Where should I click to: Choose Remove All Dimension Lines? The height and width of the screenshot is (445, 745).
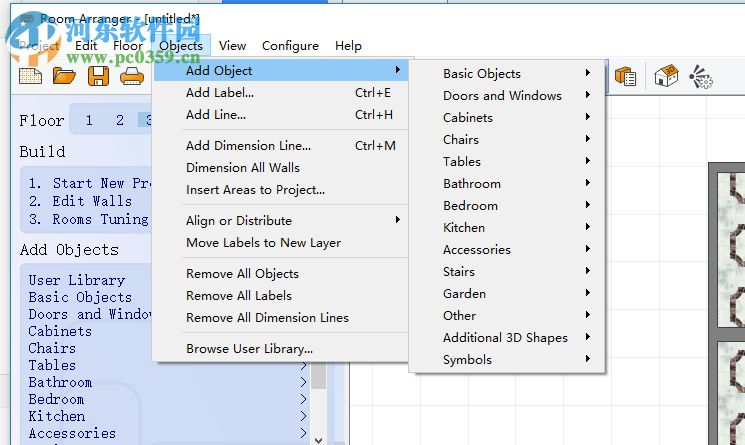pyautogui.click(x=281, y=317)
